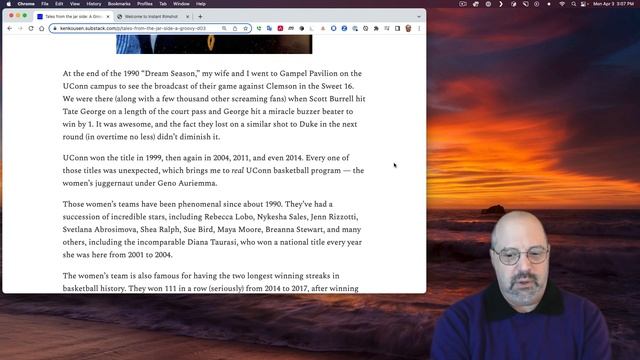
Task: Open the Chrome profile avatar
Action: [408, 29]
